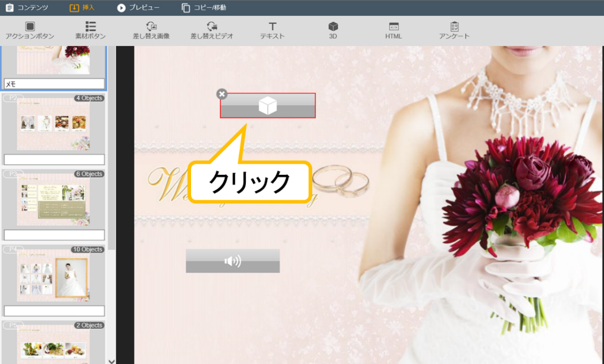Insert a 差し替え画像 element
The image size is (604, 364).
pyautogui.click(x=151, y=30)
